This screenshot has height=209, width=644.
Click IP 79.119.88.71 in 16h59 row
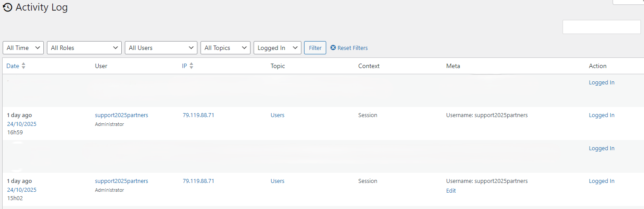point(198,115)
